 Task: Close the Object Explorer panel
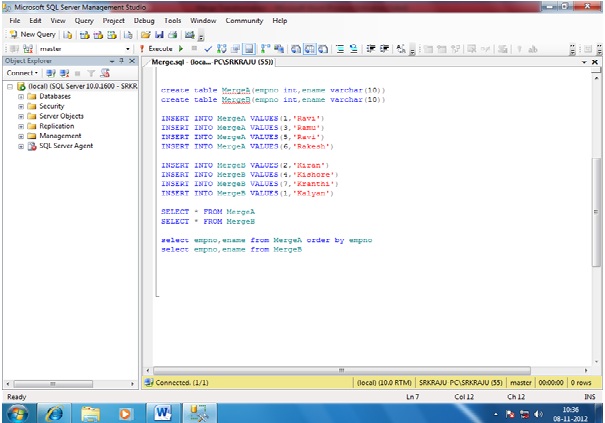pyautogui.click(x=133, y=61)
